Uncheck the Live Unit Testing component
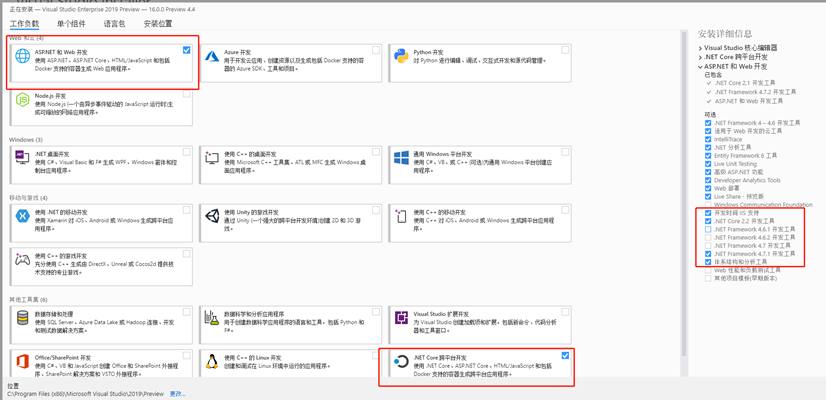Image resolution: width=826 pixels, height=400 pixels. [708, 164]
